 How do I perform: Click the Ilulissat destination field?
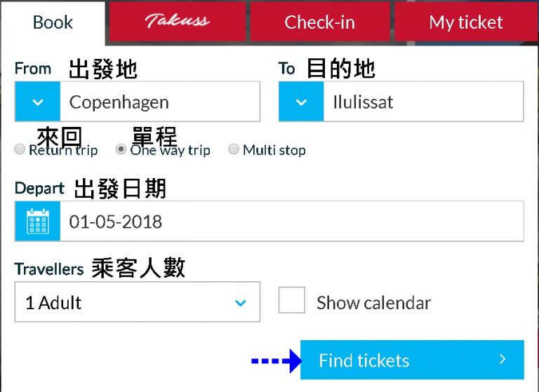(423, 102)
